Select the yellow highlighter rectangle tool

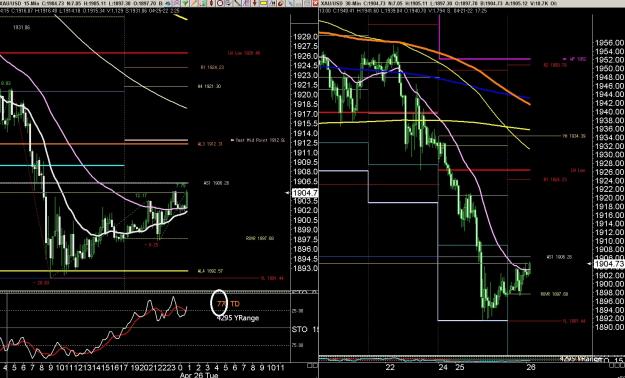pyautogui.click(x=263, y=3)
